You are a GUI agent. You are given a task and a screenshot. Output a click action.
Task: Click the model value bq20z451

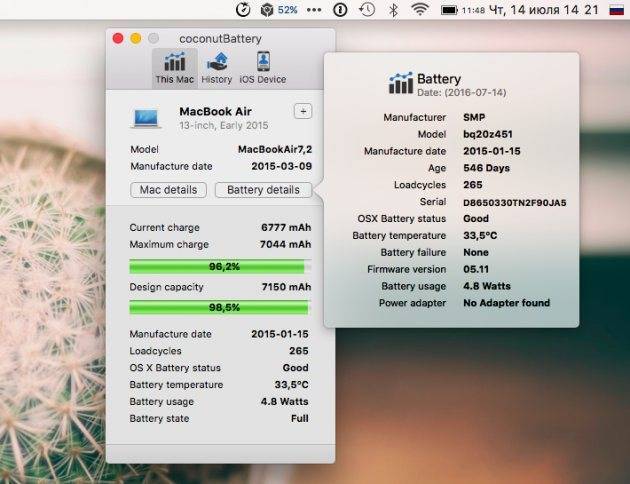[488, 135]
